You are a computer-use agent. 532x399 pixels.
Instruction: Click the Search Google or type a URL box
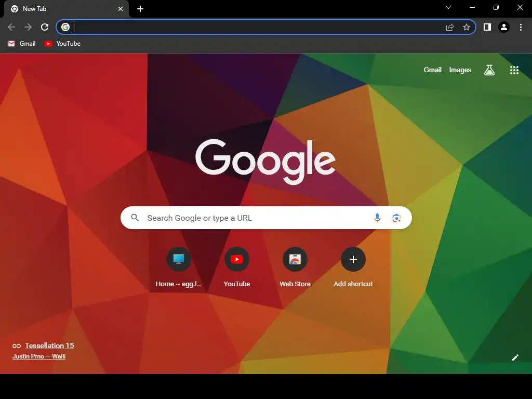pos(266,218)
